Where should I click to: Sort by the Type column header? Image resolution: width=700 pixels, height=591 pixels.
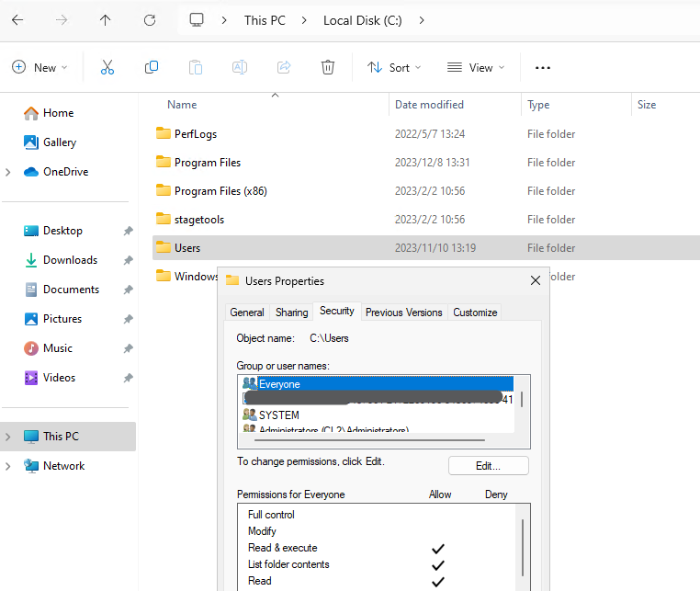538,105
